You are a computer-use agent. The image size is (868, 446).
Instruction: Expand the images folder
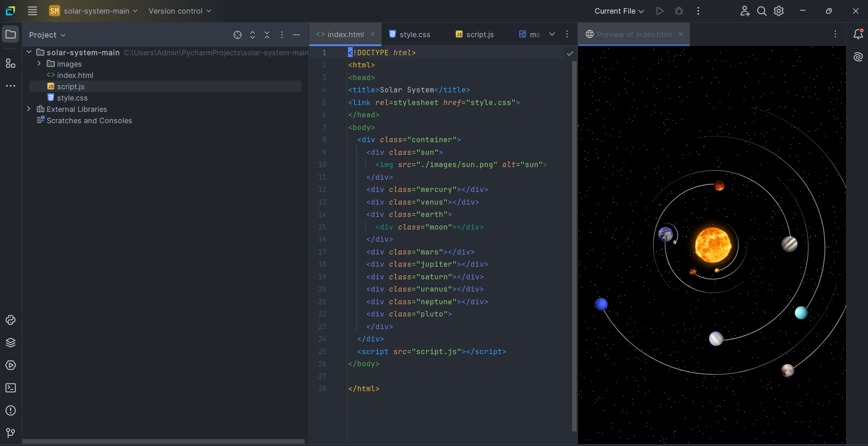[39, 63]
